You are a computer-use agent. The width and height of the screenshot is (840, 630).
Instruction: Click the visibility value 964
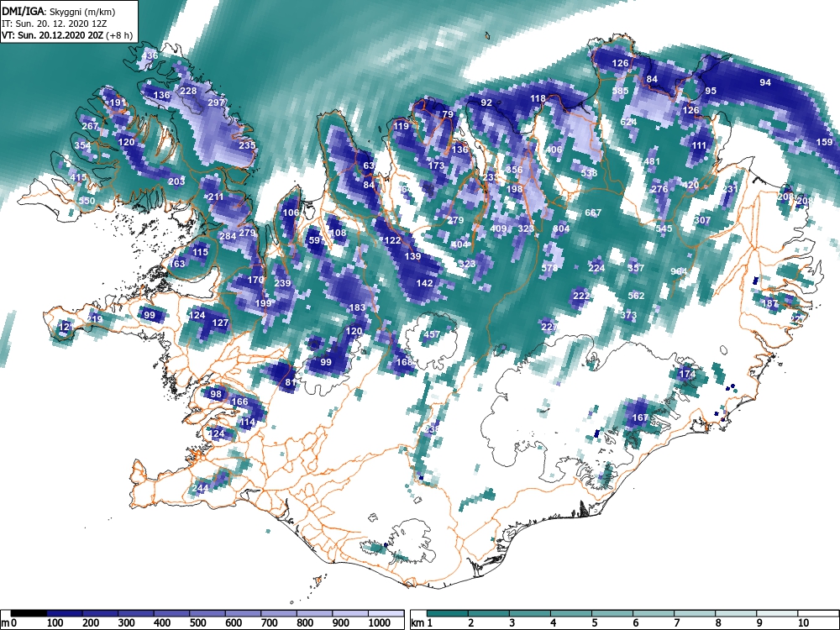[679, 271]
